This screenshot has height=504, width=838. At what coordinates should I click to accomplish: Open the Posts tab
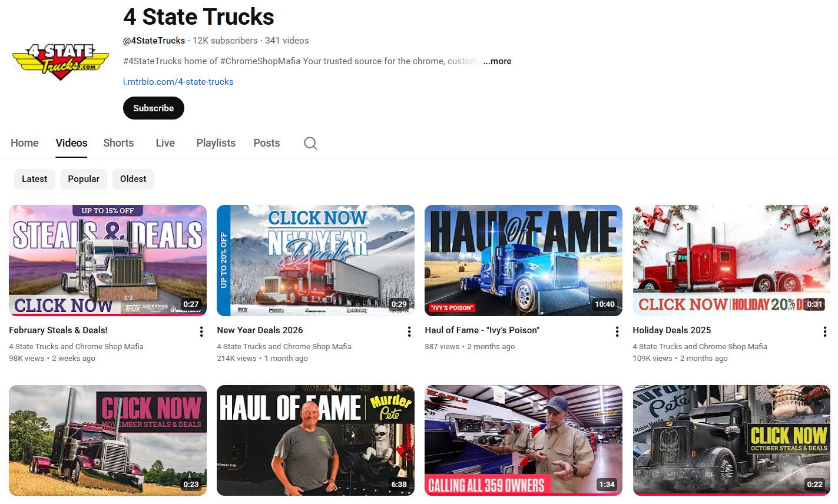[266, 143]
